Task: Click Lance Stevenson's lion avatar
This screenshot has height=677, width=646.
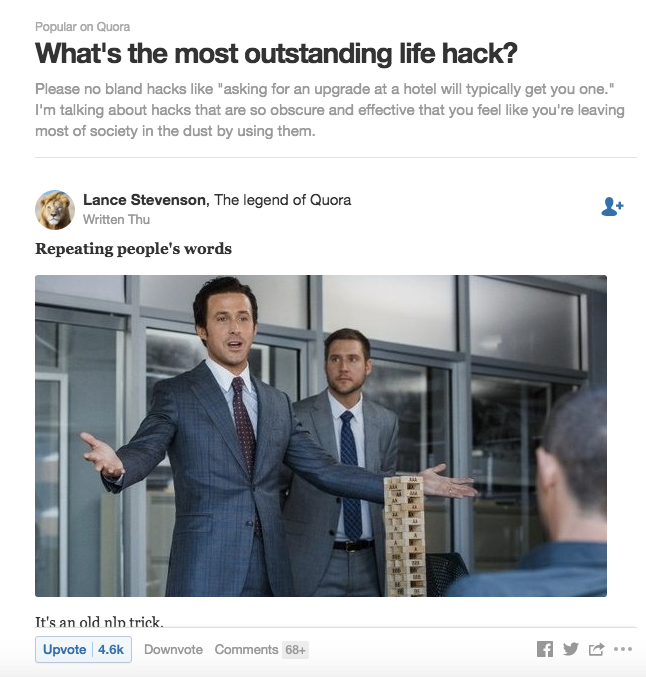Action: pyautogui.click(x=55, y=210)
